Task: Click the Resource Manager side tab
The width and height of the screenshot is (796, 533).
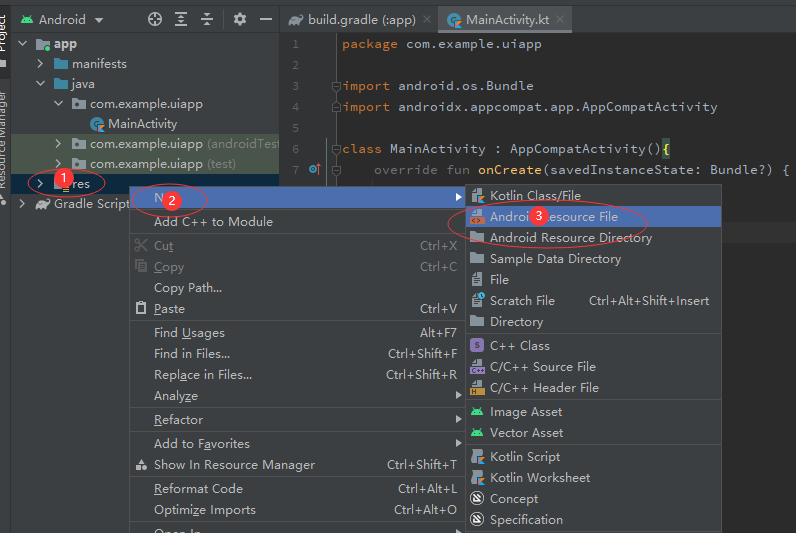Action: tap(5, 140)
